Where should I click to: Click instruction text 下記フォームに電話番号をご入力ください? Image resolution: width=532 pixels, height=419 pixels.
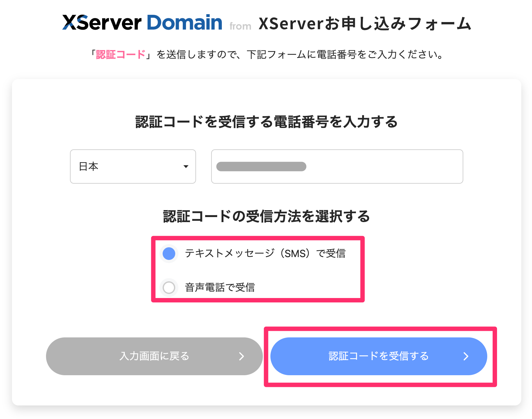tap(345, 55)
